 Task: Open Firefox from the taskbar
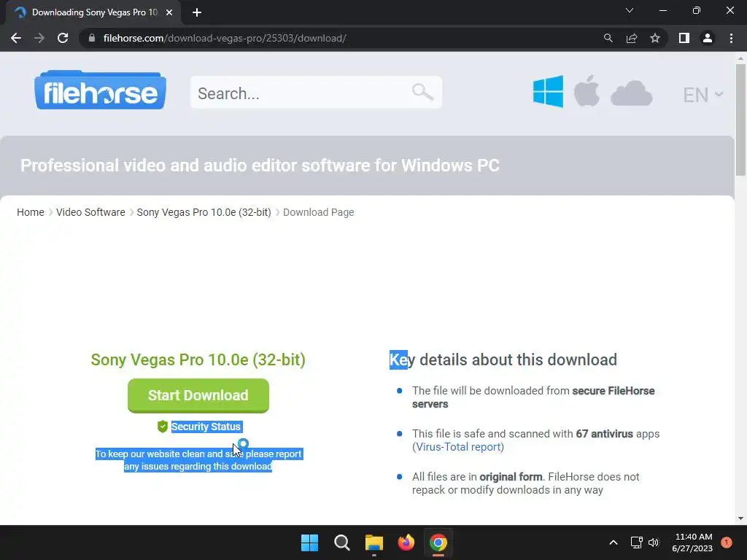406,542
